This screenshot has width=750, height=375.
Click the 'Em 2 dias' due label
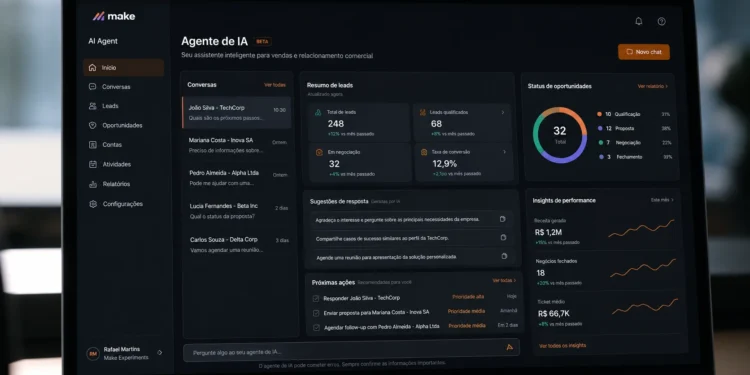507,325
